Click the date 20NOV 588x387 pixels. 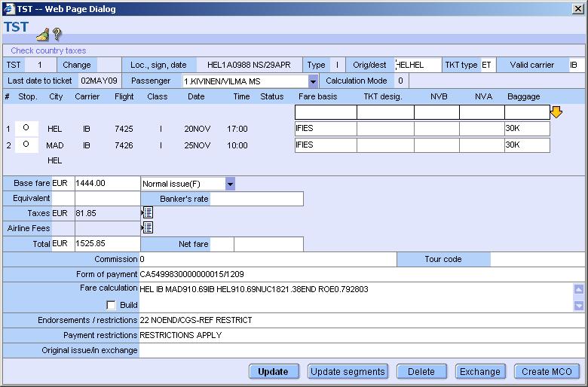pyautogui.click(x=198, y=129)
